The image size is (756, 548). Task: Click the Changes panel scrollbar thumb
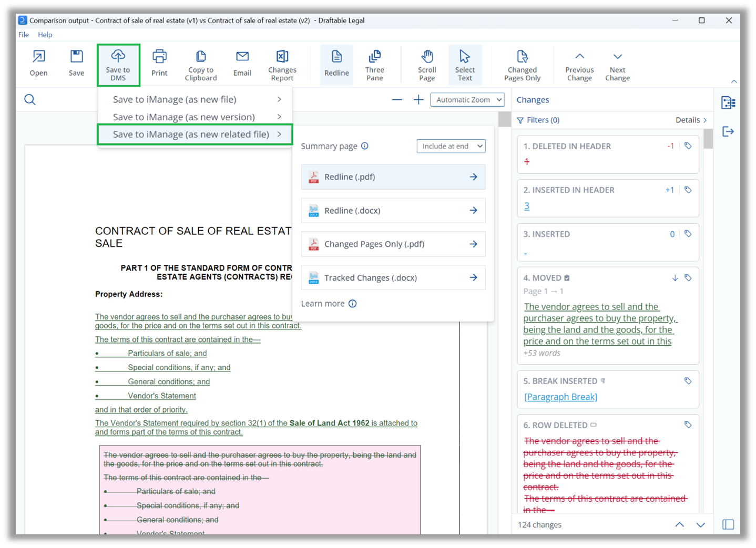point(708,139)
